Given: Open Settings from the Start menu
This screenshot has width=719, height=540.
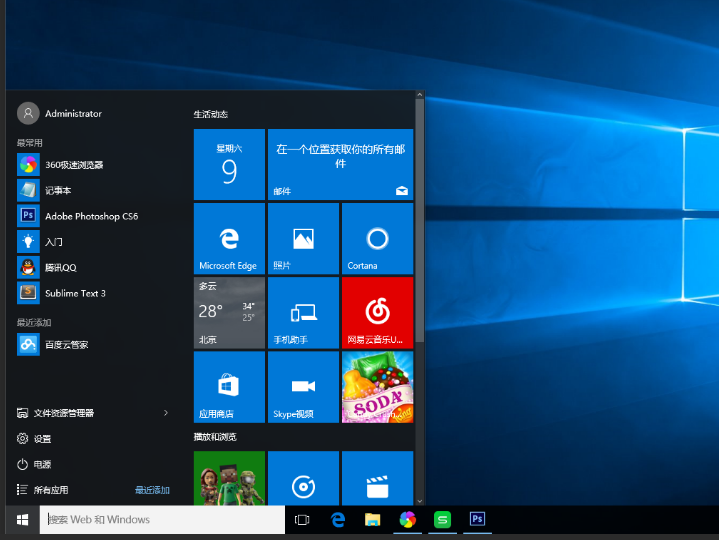Looking at the screenshot, I should click(41, 439).
